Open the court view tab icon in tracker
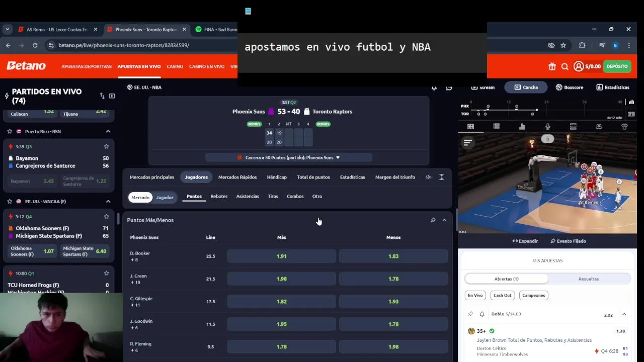 click(470, 127)
